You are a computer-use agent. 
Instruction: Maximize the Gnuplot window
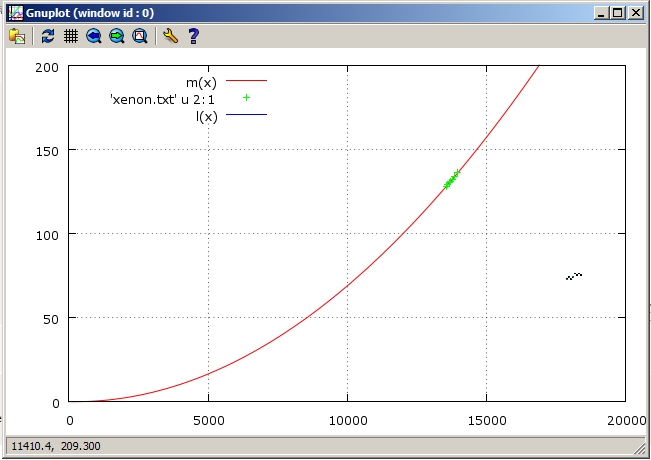click(x=617, y=13)
